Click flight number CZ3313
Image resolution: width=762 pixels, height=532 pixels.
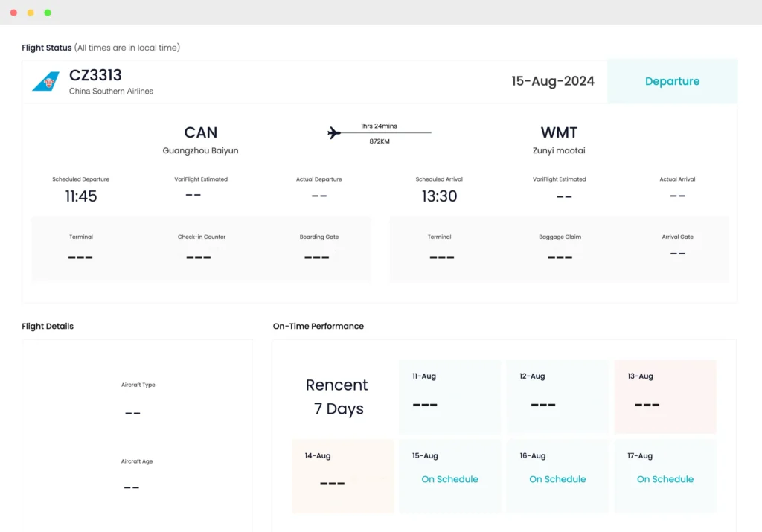click(x=95, y=75)
